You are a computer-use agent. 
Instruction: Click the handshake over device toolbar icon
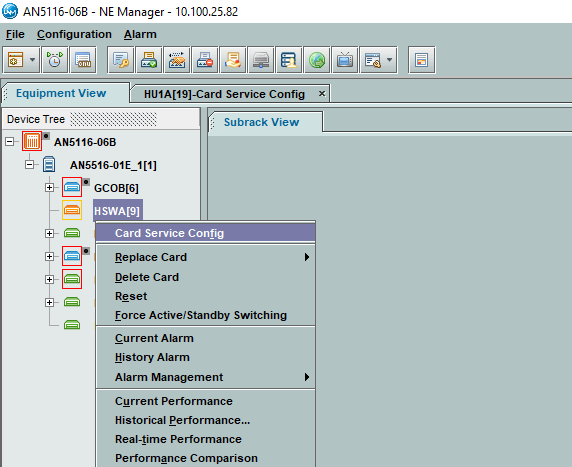tap(177, 60)
